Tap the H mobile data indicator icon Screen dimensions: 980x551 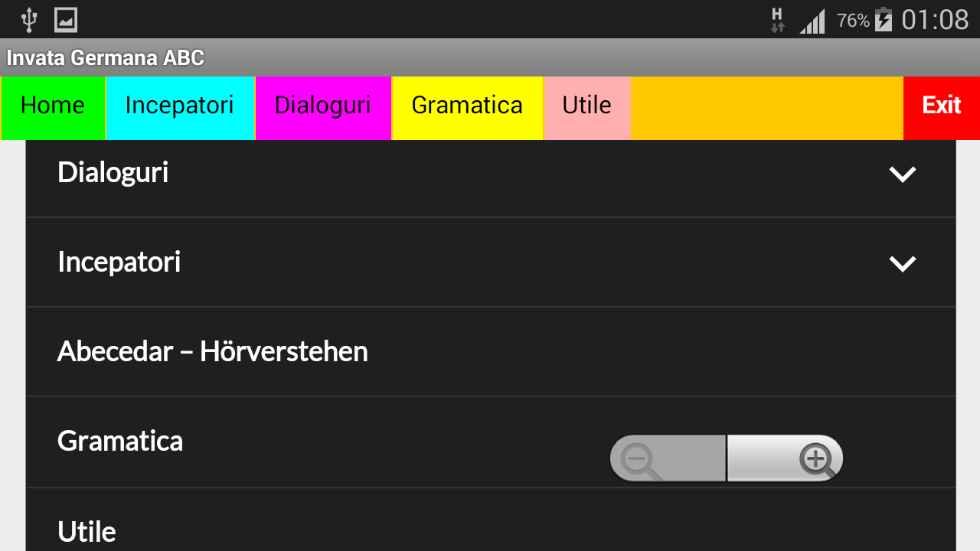pyautogui.click(x=777, y=19)
